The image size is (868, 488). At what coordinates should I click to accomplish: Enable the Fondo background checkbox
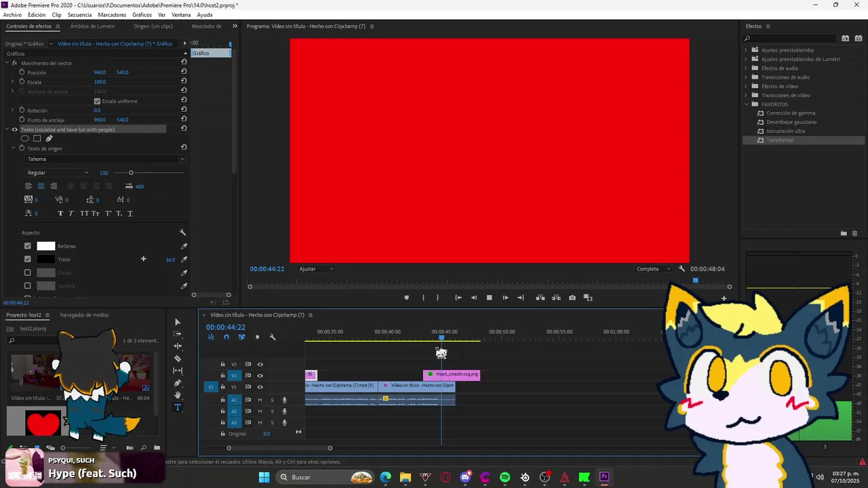[28, 272]
